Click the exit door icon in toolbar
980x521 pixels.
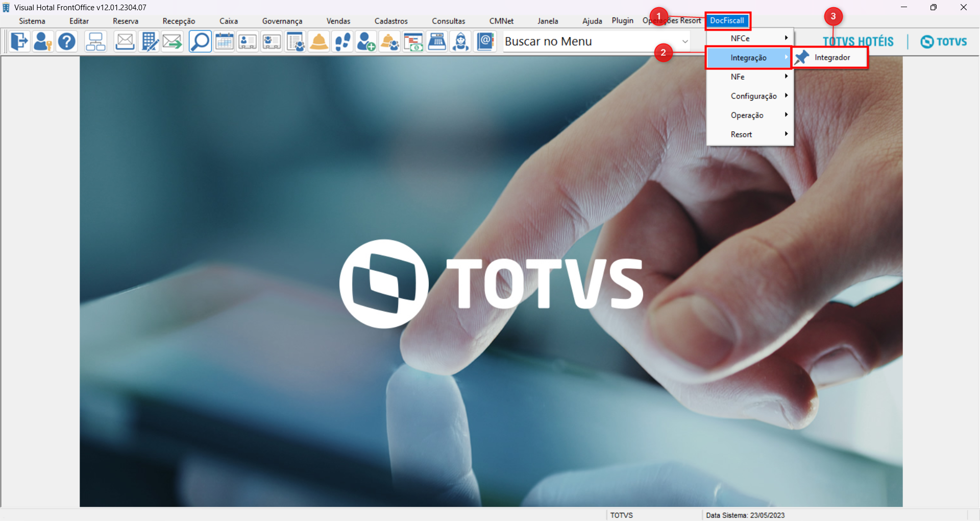19,41
